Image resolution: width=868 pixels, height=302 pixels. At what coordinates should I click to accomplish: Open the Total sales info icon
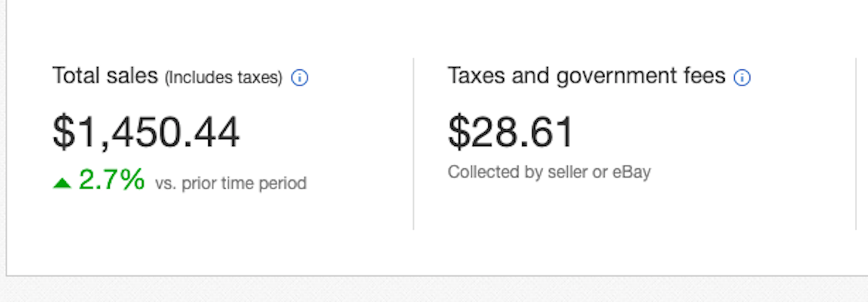[x=299, y=78]
